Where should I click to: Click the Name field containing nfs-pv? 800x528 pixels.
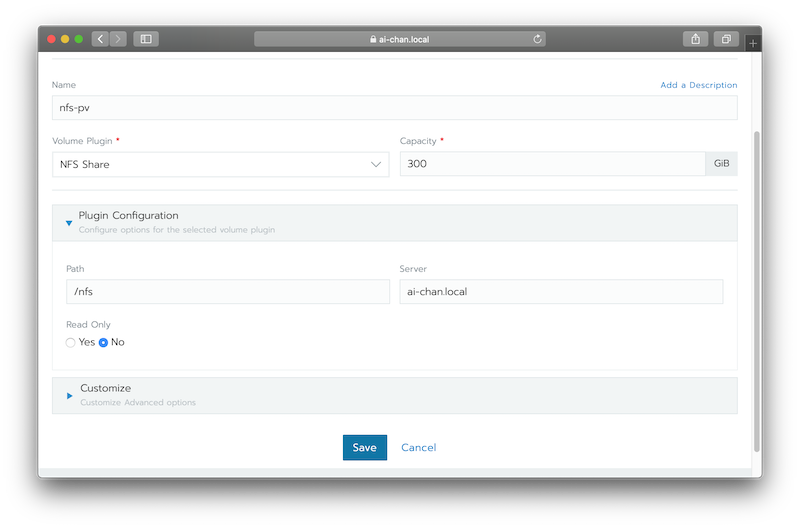[394, 108]
